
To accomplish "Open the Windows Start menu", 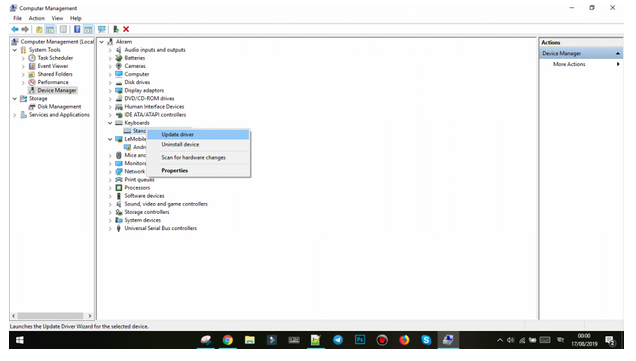I will [19, 340].
